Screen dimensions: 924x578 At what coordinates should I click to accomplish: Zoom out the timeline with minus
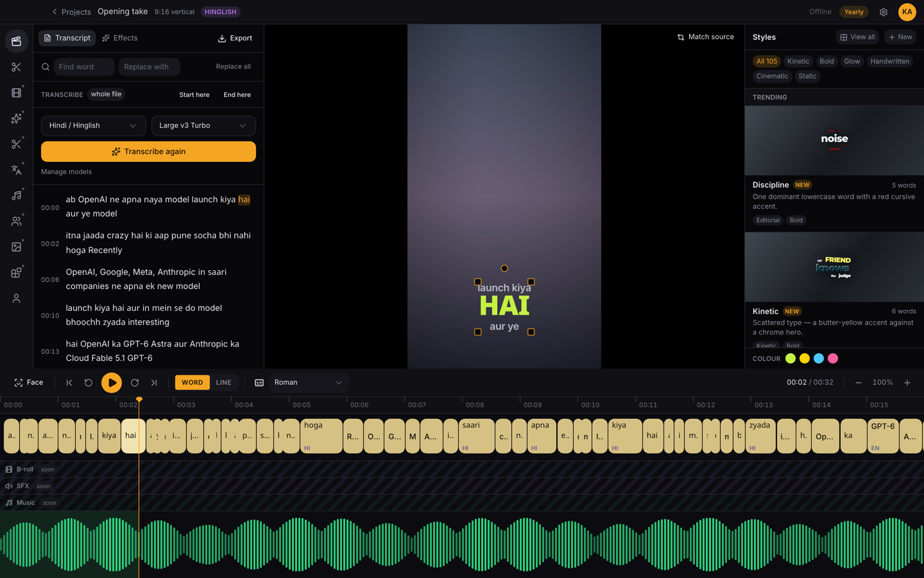tap(859, 383)
